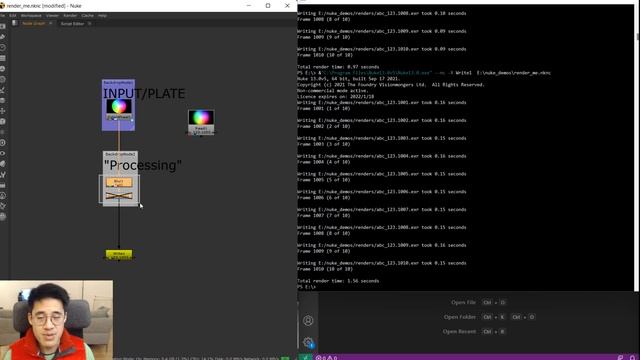The width and height of the screenshot is (640, 360).
Task: Select the orange Blur node
Action: pos(119,182)
